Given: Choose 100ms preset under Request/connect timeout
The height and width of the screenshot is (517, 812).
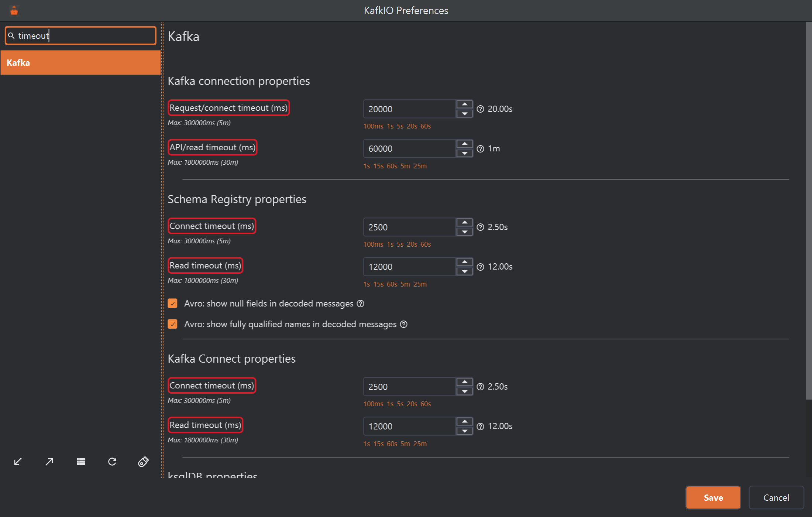Looking at the screenshot, I should (x=373, y=126).
